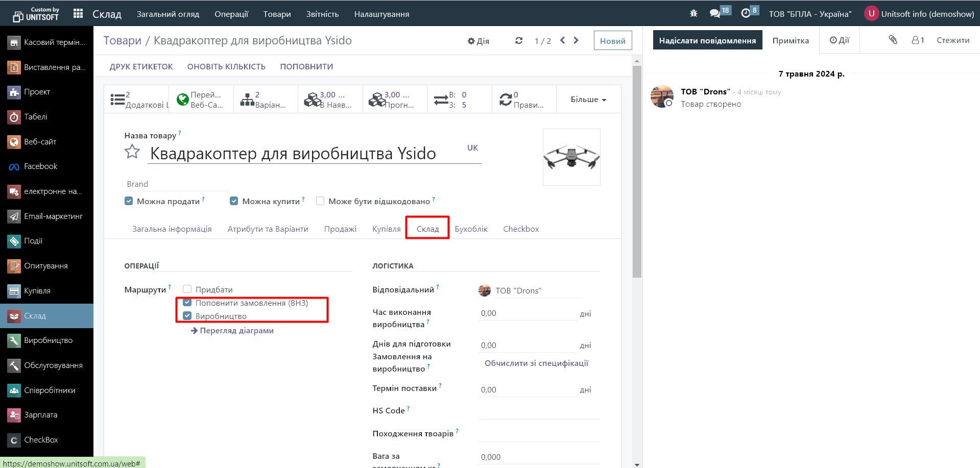Open Веб-сайт sidebar app
The height and width of the screenshot is (468, 980).
46,142
